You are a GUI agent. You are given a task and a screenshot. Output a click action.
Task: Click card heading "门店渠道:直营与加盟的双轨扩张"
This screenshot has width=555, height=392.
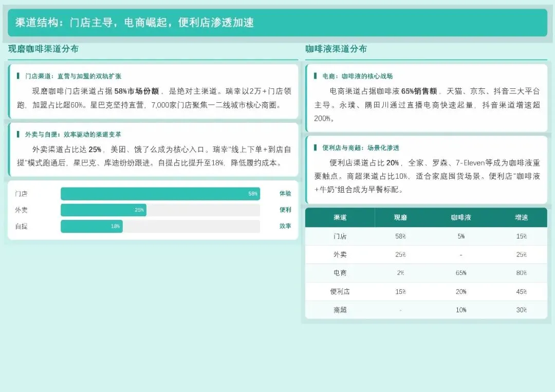pyautogui.click(x=73, y=76)
